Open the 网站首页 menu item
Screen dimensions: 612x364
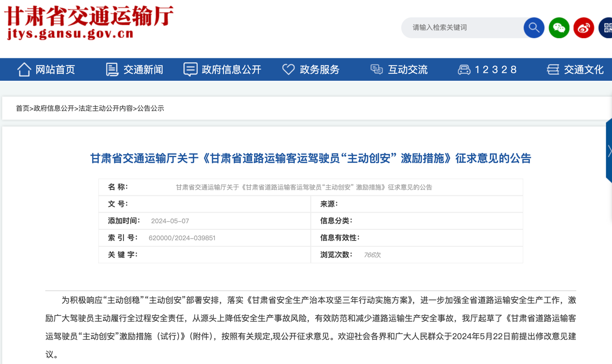(56, 70)
